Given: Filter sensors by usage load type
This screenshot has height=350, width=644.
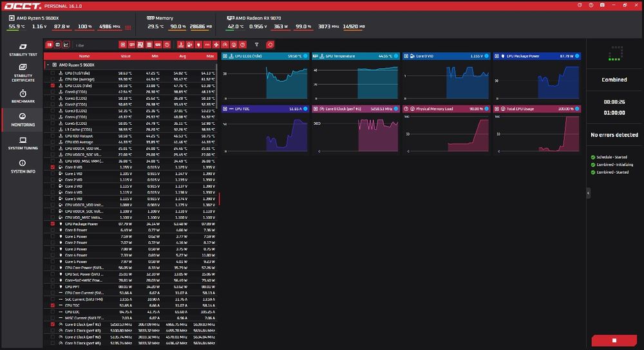Looking at the screenshot, I should pos(234,45).
